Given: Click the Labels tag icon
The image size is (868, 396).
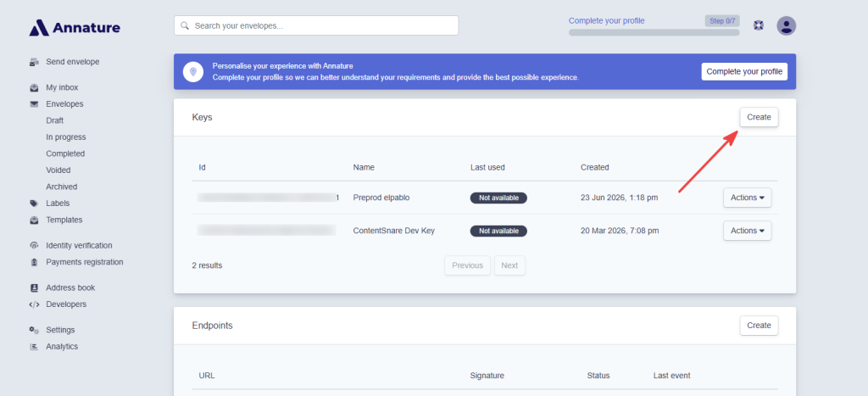Looking at the screenshot, I should 34,204.
